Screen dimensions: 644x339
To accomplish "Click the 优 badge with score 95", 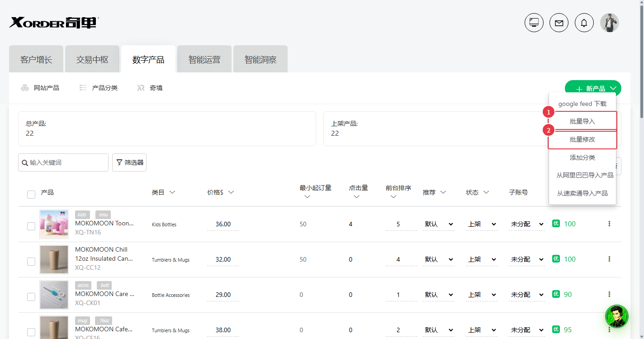I will [556, 329].
